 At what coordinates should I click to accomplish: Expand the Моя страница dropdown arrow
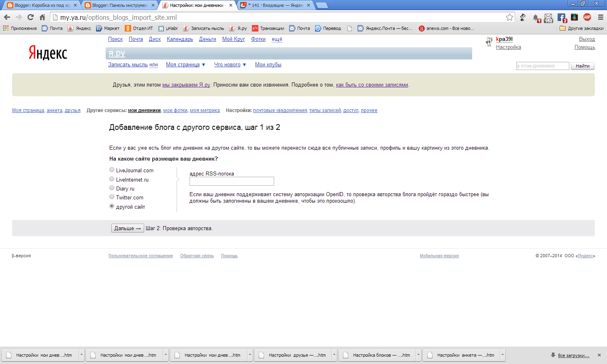[204, 65]
